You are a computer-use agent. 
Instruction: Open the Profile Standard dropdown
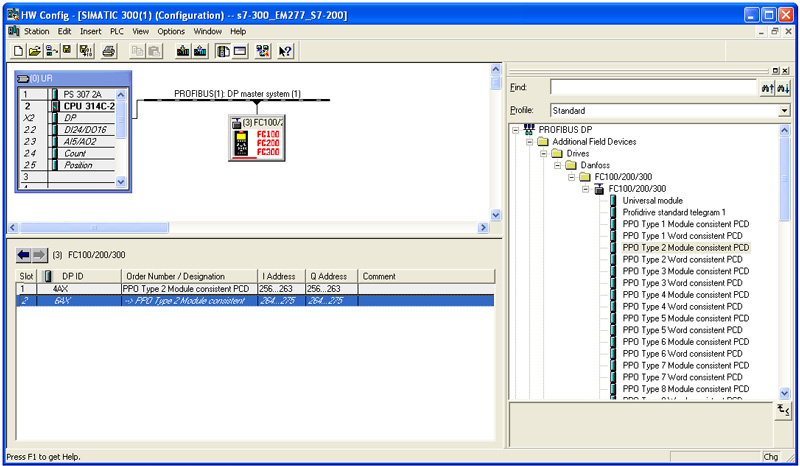click(784, 111)
